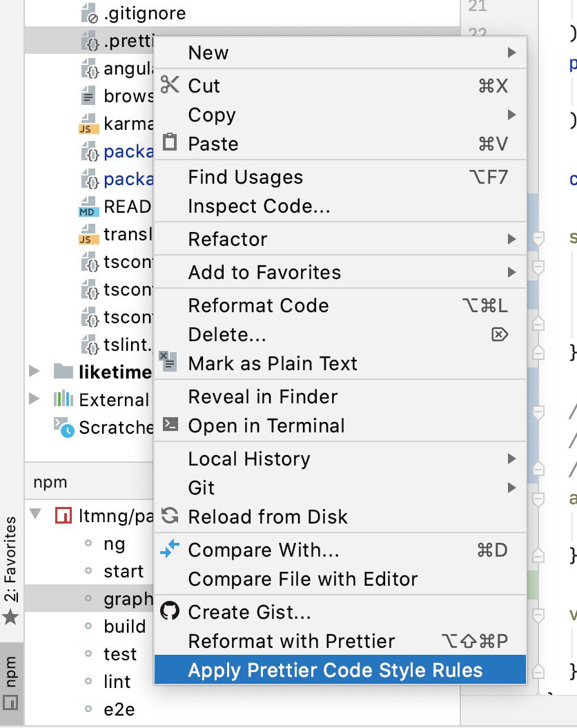Image resolution: width=577 pixels, height=728 pixels.
Task: Expand the liketime folder node
Action: (x=35, y=371)
